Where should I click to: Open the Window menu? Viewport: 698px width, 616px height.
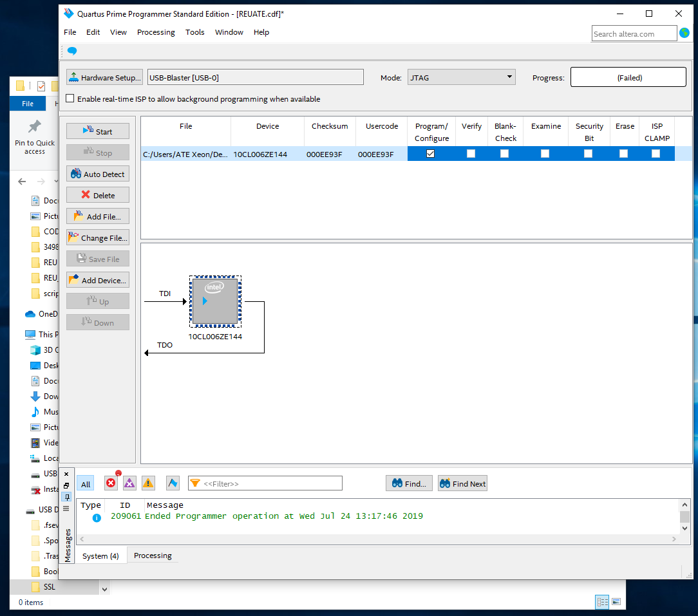click(x=229, y=32)
